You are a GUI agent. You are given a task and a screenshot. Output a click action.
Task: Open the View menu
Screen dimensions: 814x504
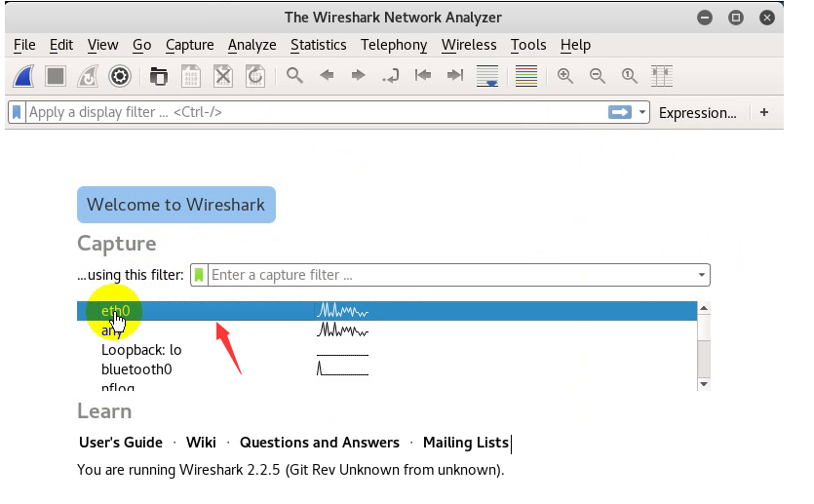[x=102, y=45]
